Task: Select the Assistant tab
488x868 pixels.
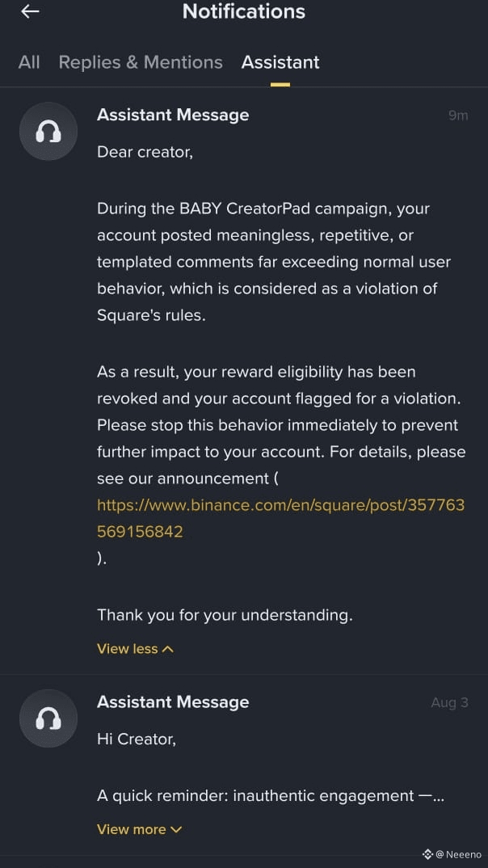Action: (280, 62)
